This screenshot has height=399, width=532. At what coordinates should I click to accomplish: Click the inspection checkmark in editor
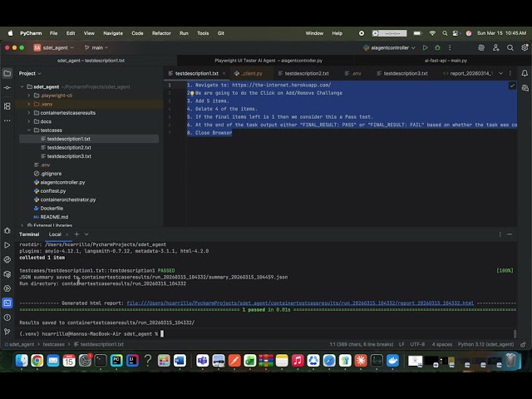pos(512,86)
